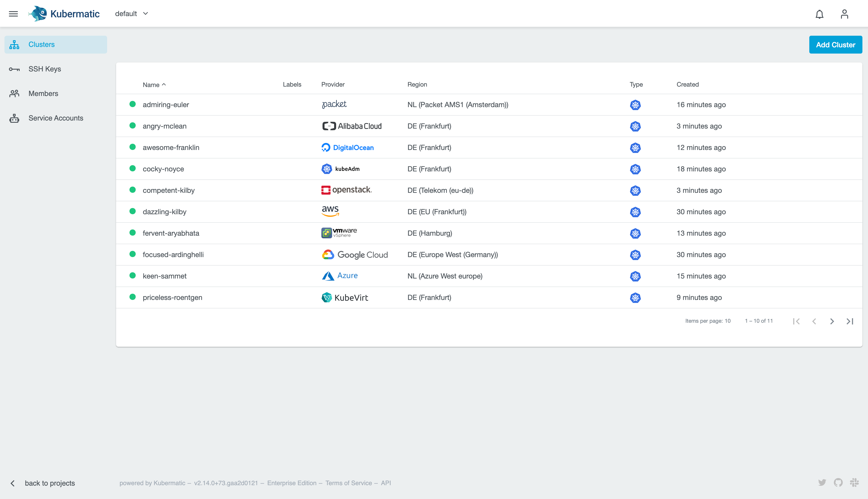This screenshot has width=868, height=499.
Task: Jump to the first page of clusters
Action: [796, 321]
